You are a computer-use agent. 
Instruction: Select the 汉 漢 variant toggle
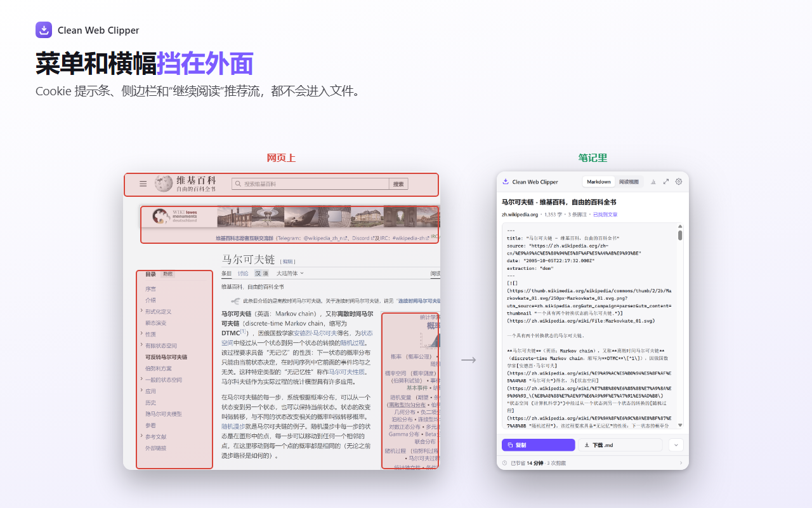click(x=261, y=273)
